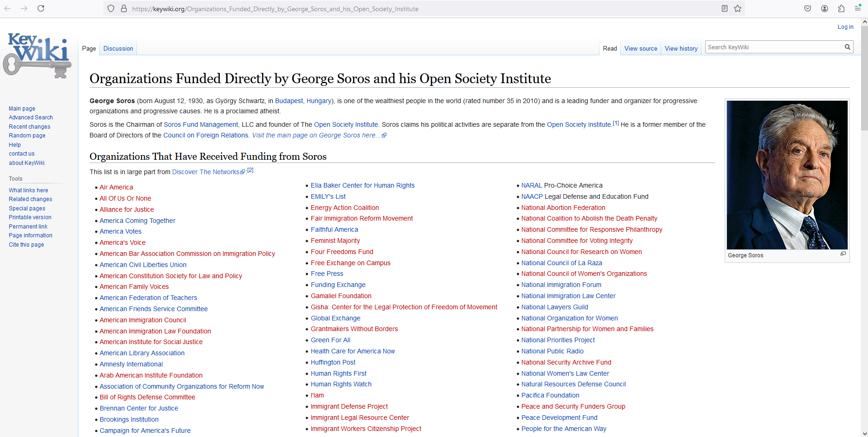This screenshot has width=868, height=437.
Task: Open the View history tab
Action: click(681, 48)
